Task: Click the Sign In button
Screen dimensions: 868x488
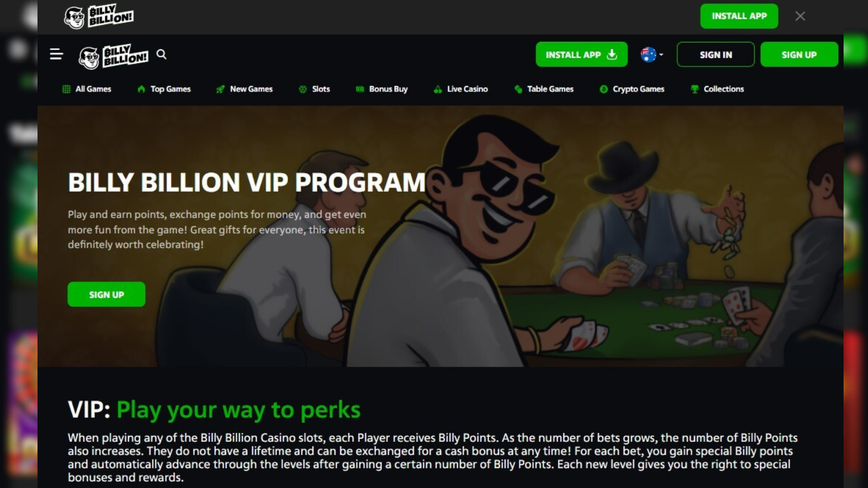Action: pos(716,55)
